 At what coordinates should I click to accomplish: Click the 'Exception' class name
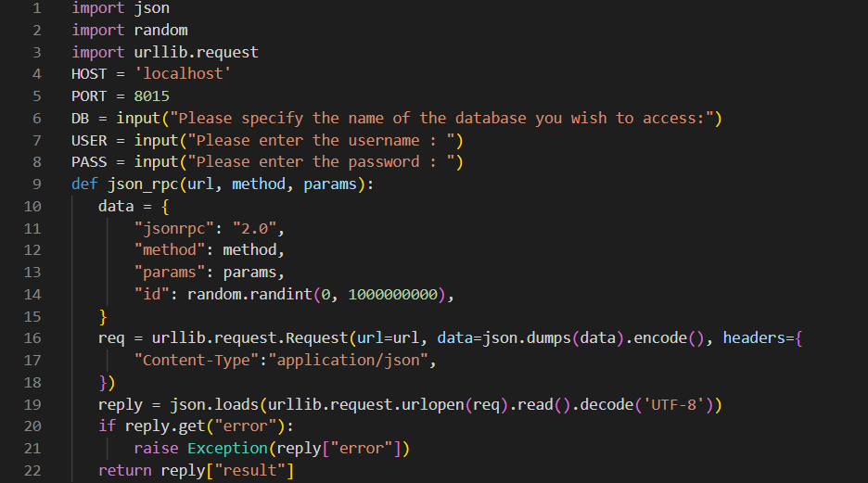coord(227,448)
